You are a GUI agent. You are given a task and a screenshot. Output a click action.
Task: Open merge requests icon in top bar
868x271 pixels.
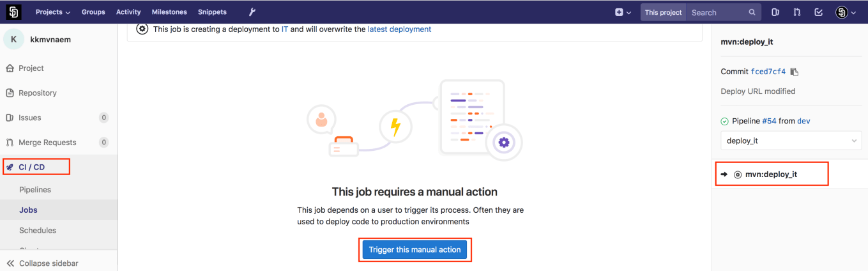click(x=796, y=12)
